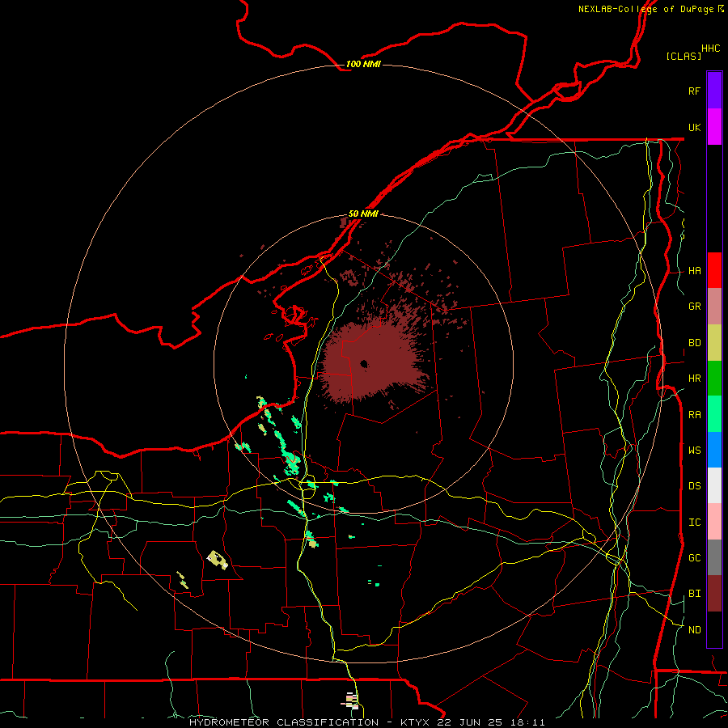Click the 50 NMI range ring label
The image size is (728, 728).
point(363,214)
